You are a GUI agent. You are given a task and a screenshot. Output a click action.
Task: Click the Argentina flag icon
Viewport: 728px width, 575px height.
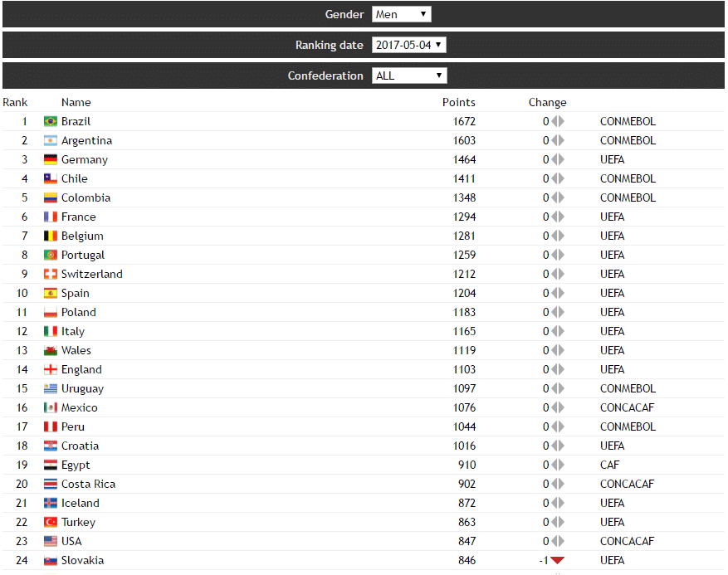(50, 140)
